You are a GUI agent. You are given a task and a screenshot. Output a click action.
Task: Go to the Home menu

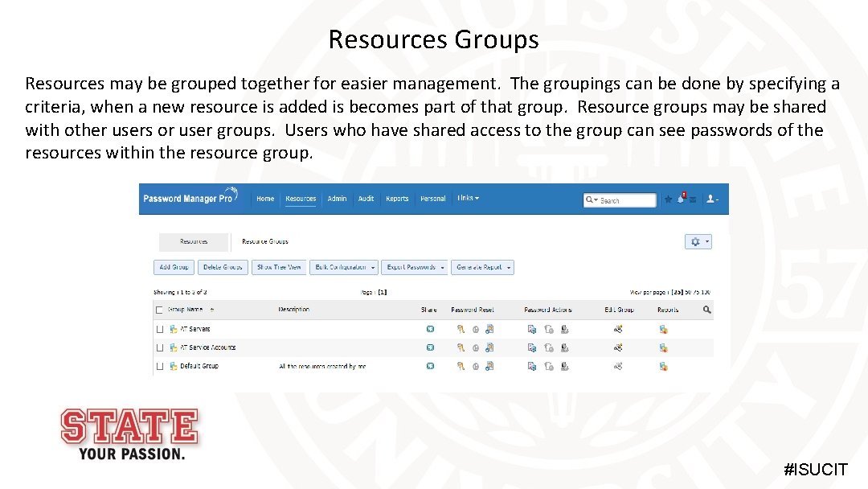pos(265,199)
